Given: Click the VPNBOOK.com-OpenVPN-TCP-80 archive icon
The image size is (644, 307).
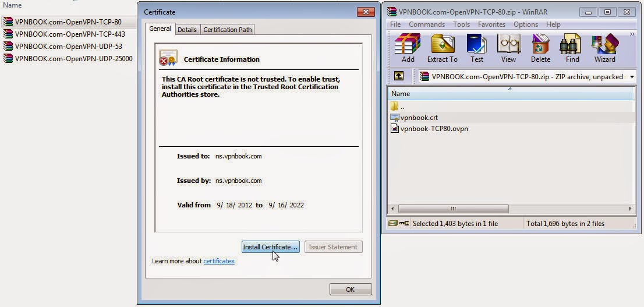Looking at the screenshot, I should tap(8, 22).
